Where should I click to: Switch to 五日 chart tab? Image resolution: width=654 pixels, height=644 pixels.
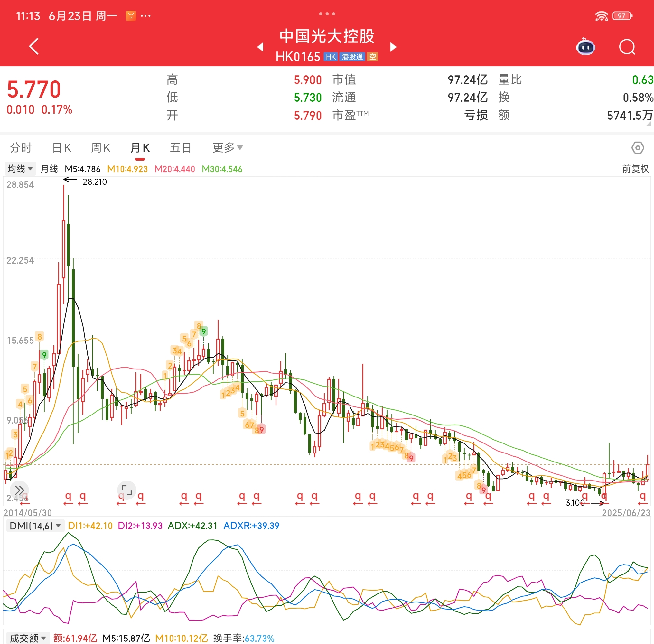coord(181,148)
